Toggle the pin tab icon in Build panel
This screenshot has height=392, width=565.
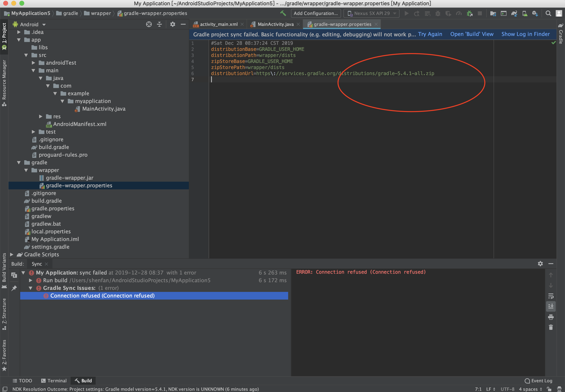(14, 288)
